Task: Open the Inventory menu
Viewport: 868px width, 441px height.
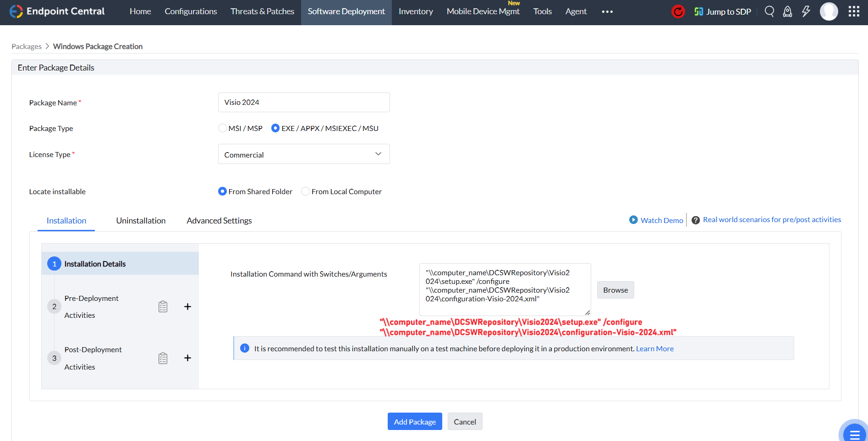Action: (x=416, y=11)
